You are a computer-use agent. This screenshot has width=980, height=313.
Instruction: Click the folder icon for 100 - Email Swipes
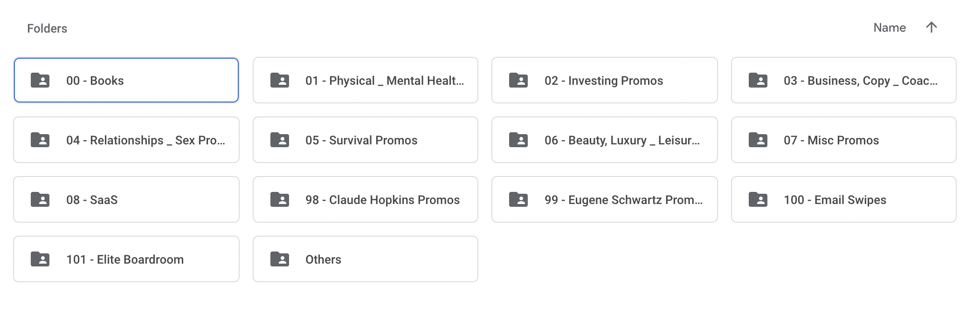click(758, 199)
